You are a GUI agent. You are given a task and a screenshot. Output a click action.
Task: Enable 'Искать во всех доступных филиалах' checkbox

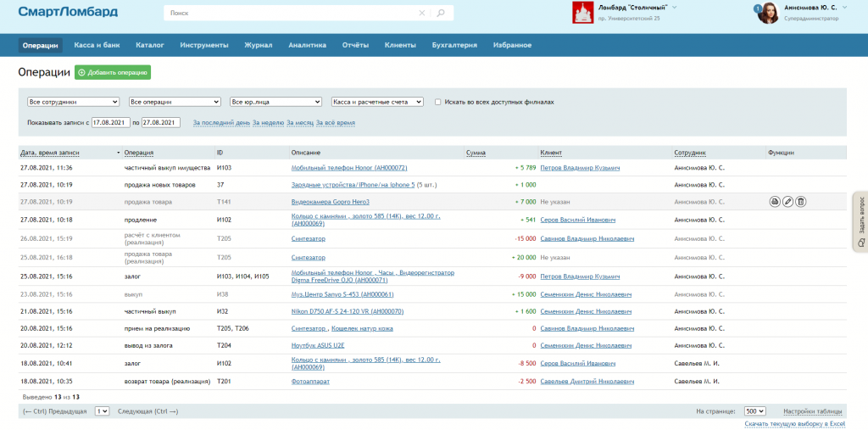click(437, 102)
